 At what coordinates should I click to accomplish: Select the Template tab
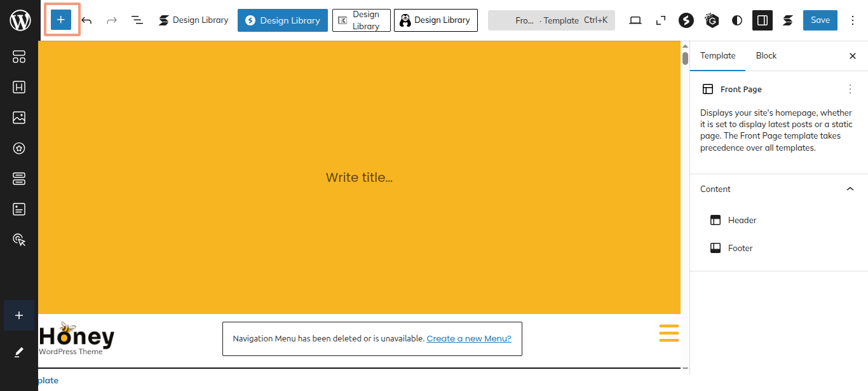[x=717, y=56]
